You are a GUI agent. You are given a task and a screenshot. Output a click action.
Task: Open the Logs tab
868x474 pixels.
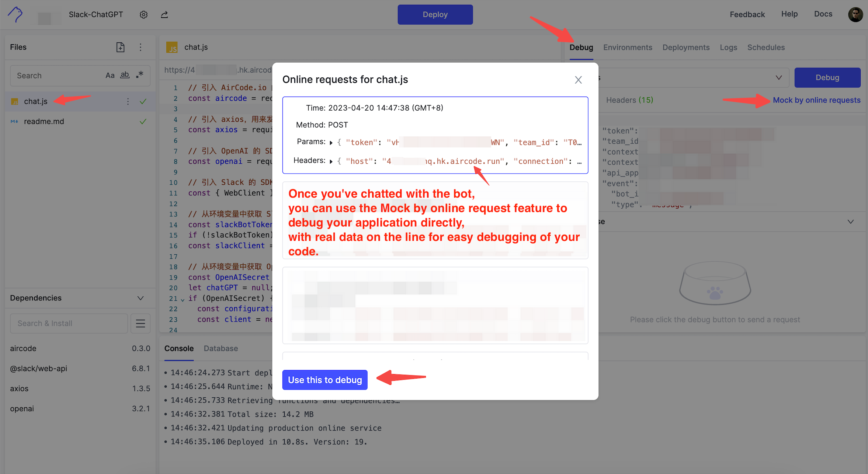[728, 48]
